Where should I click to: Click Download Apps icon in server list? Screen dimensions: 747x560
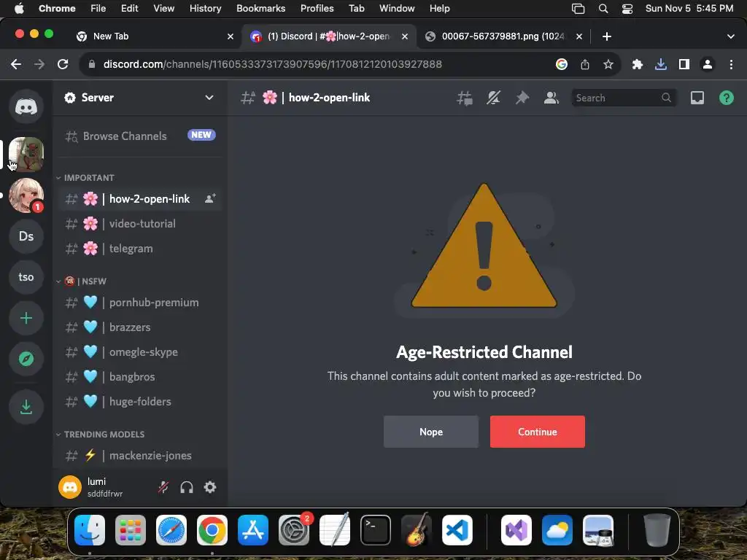click(x=26, y=407)
